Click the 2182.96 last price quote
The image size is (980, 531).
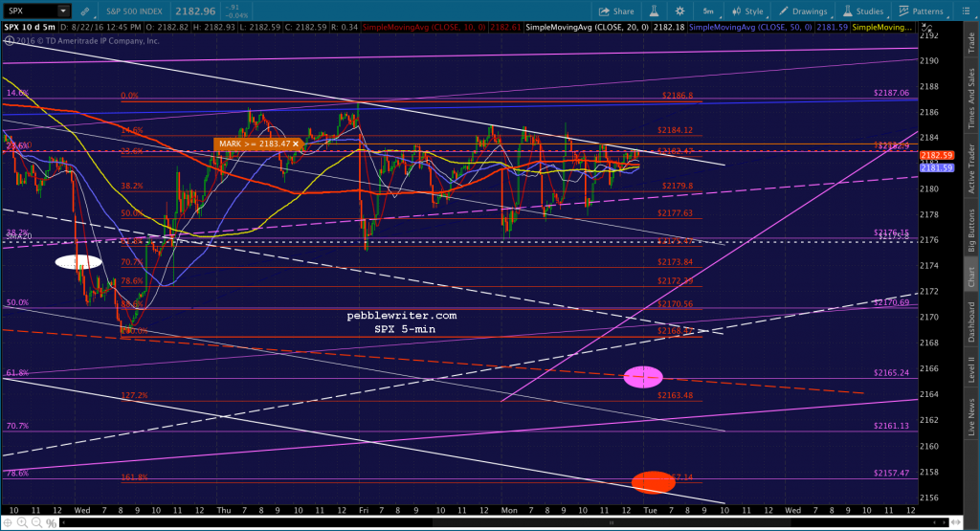195,11
